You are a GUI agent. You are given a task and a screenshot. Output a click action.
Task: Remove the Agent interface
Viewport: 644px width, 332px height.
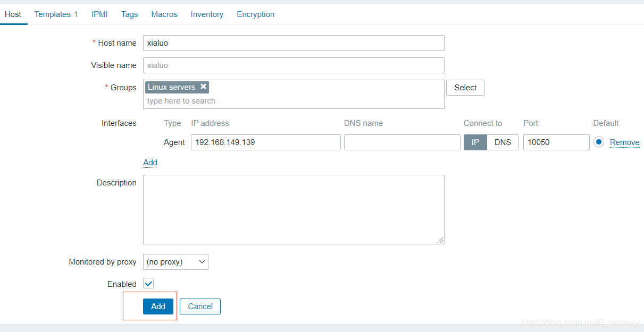pyautogui.click(x=624, y=142)
